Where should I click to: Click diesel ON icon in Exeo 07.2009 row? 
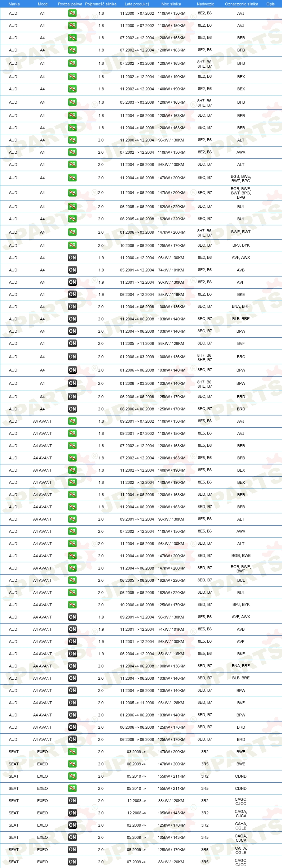(x=72, y=862)
